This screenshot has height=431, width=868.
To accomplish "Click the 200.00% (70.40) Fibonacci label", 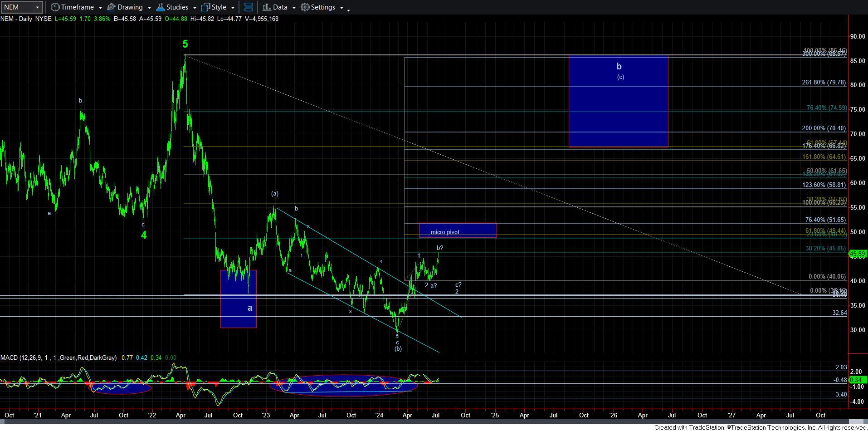I will 824,128.
